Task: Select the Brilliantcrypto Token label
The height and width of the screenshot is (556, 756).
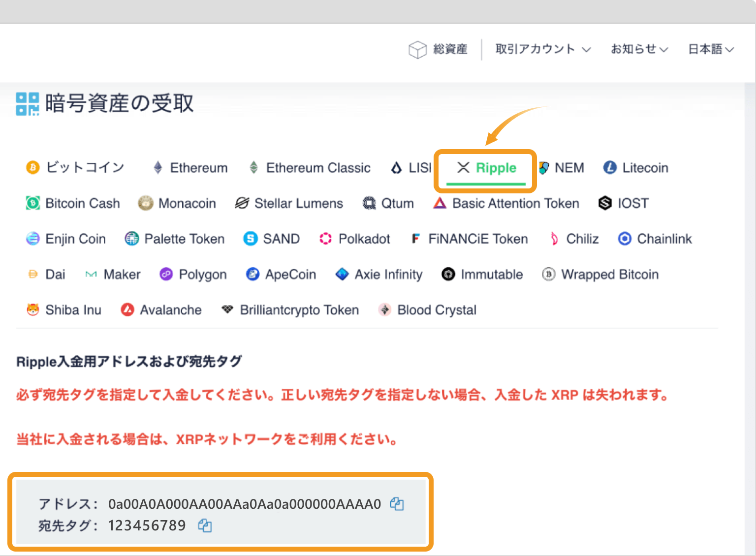Action: pos(299,309)
